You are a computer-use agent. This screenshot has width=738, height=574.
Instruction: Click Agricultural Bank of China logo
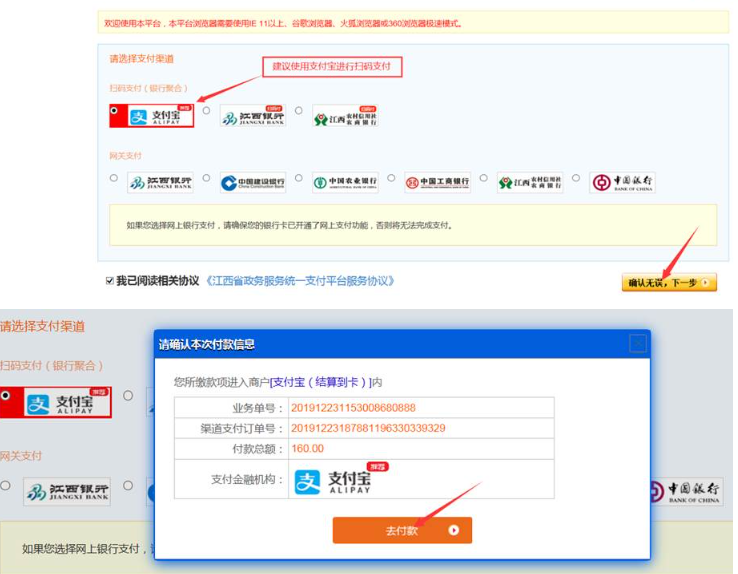(345, 183)
